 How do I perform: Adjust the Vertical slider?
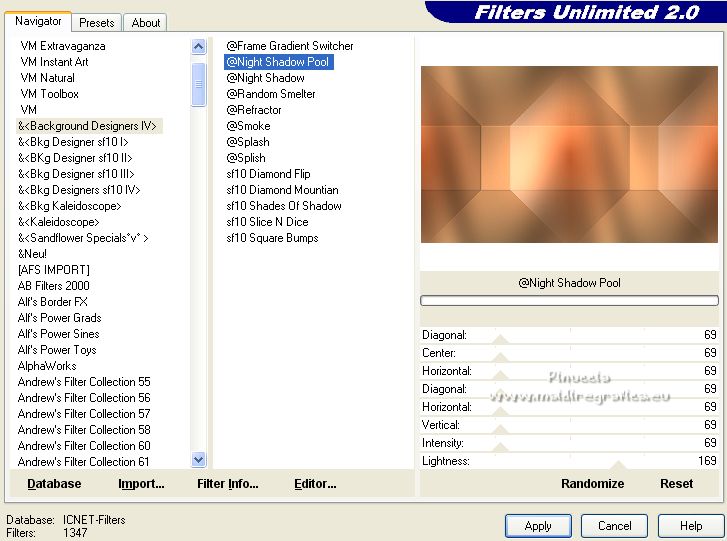[x=500, y=429]
